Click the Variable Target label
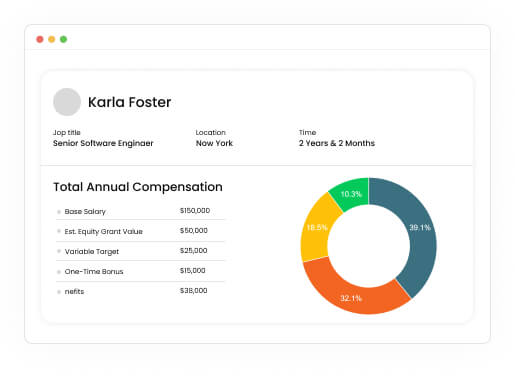515x384 pixels. click(92, 252)
